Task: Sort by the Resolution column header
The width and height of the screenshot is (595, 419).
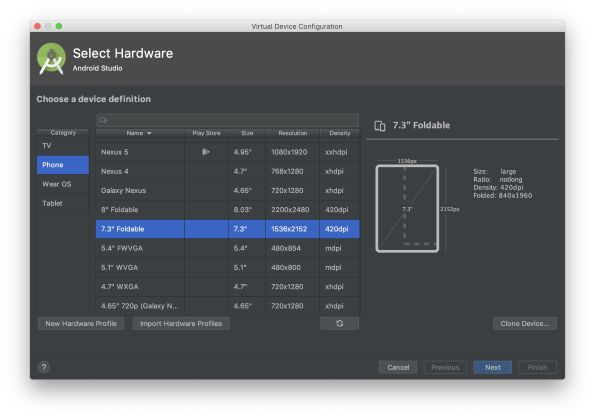Action: [293, 133]
